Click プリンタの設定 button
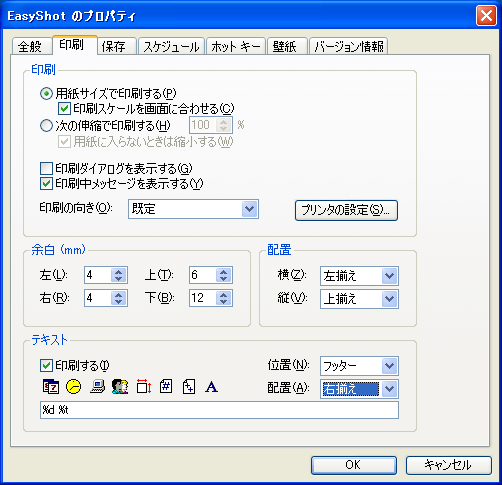This screenshot has height=485, width=502. click(x=346, y=210)
